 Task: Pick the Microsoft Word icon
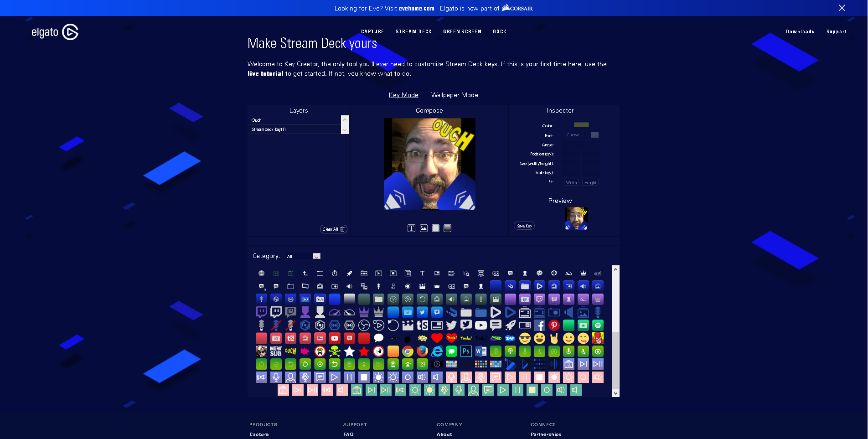tap(480, 351)
